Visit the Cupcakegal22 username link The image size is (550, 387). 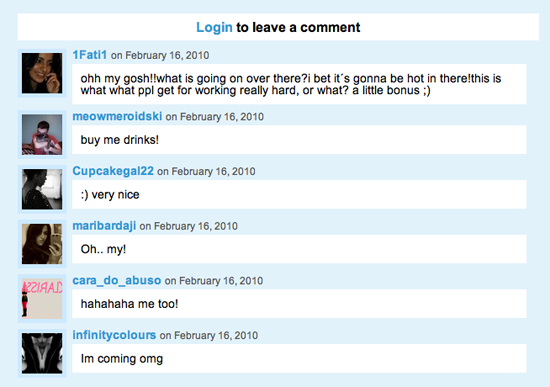coord(113,171)
